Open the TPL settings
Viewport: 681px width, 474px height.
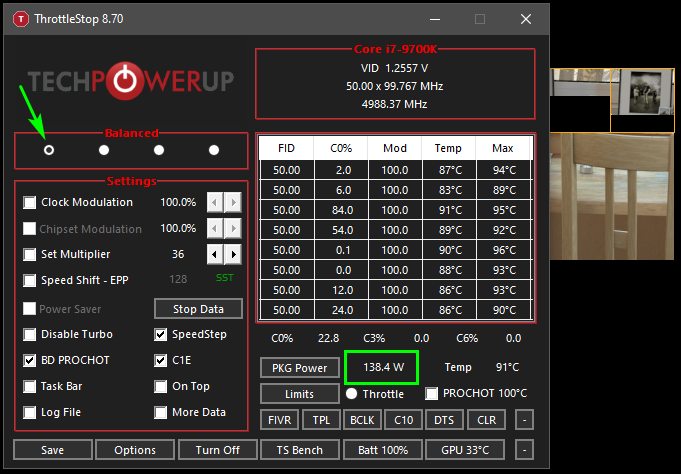[x=321, y=420]
